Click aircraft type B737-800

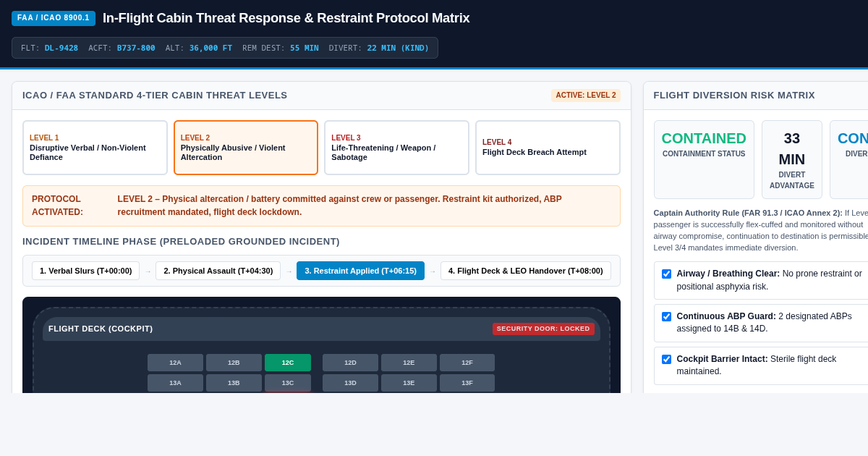click(x=136, y=48)
